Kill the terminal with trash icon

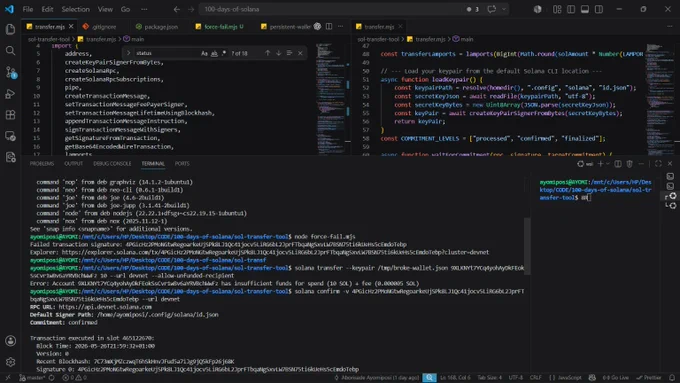pyautogui.click(x=629, y=164)
